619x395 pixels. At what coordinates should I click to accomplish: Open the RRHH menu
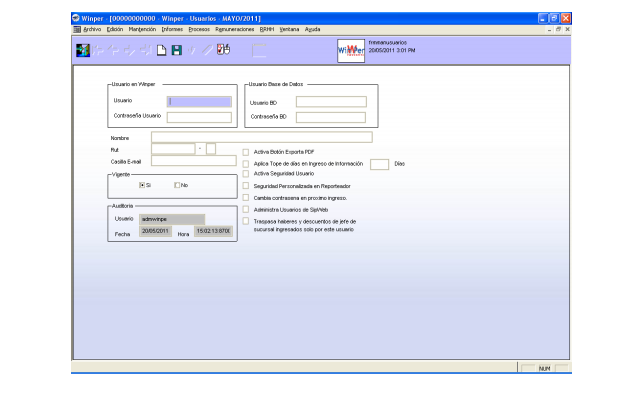267,30
